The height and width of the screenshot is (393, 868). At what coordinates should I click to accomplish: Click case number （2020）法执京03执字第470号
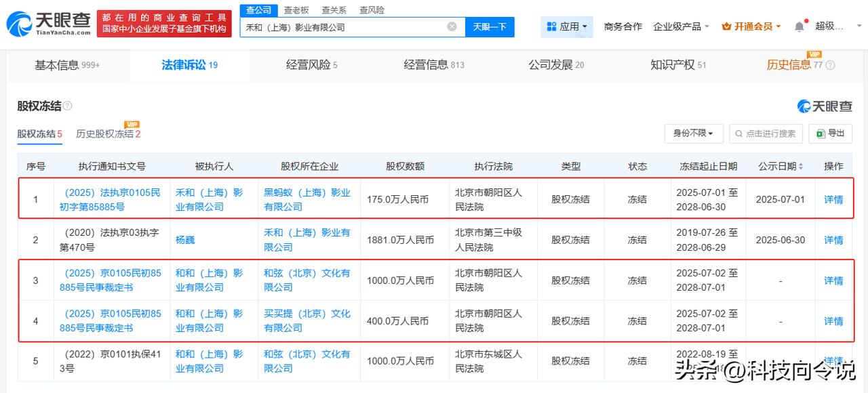[x=111, y=240]
